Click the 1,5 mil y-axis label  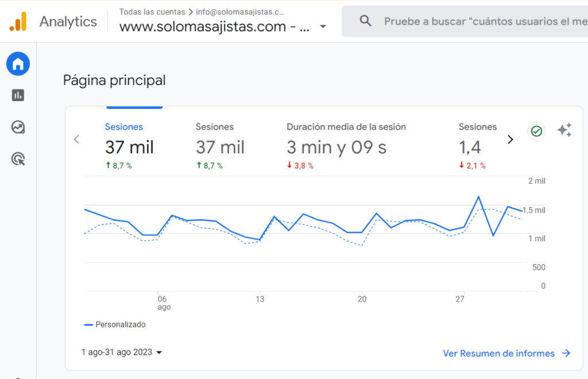535,210
